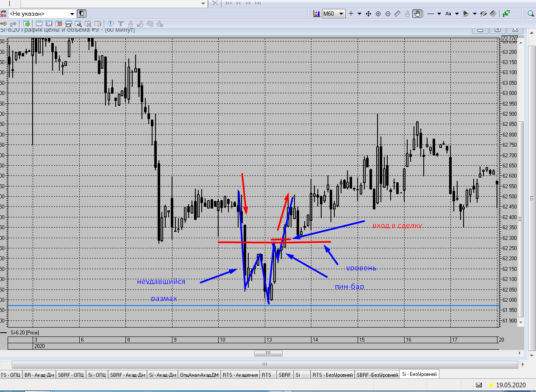536x392 pixels.
Task: Click the user icon left of <Не указан>
Action: 3,14
